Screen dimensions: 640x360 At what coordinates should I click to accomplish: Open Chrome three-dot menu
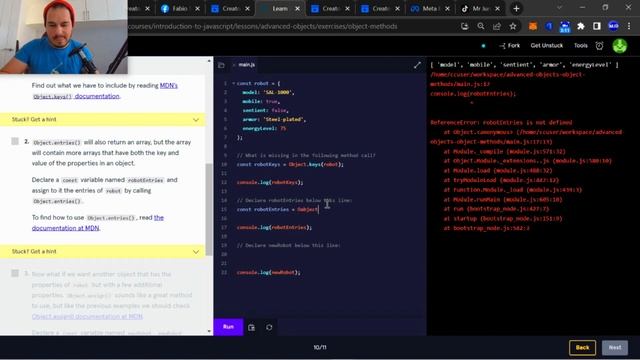click(x=629, y=26)
